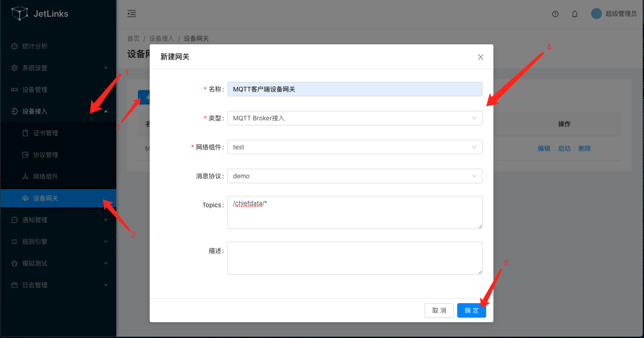Click the 名称 input field
The height and width of the screenshot is (338, 644).
click(x=355, y=89)
